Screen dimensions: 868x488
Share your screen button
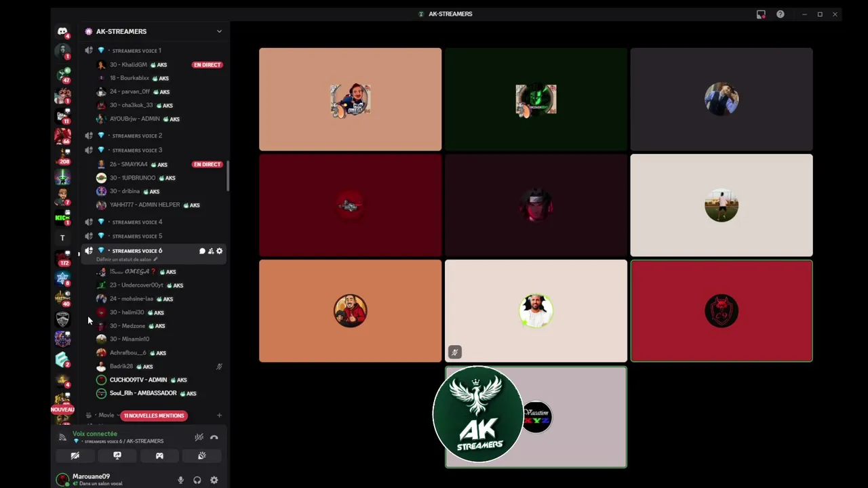pyautogui.click(x=117, y=455)
